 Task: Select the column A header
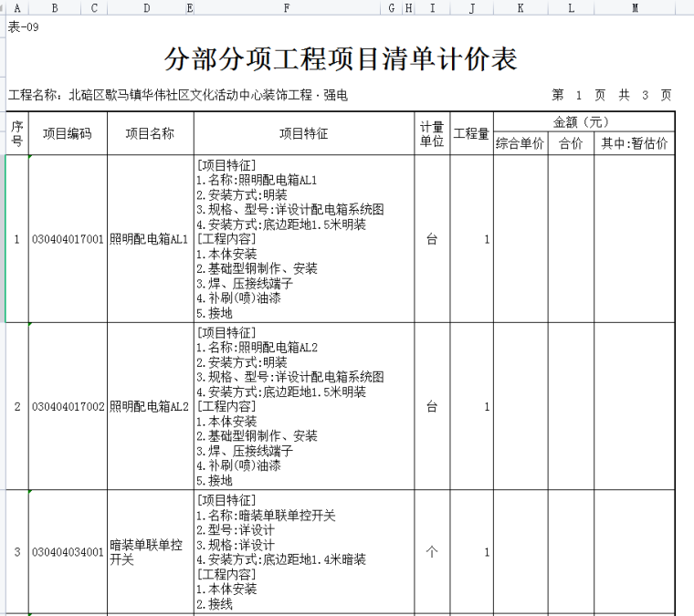(16, 8)
